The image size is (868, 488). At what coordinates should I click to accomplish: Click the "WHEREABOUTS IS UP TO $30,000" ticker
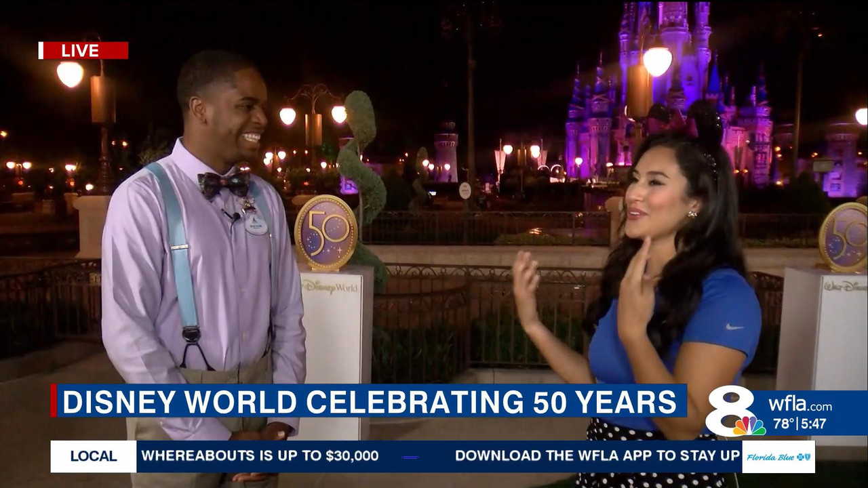point(260,456)
